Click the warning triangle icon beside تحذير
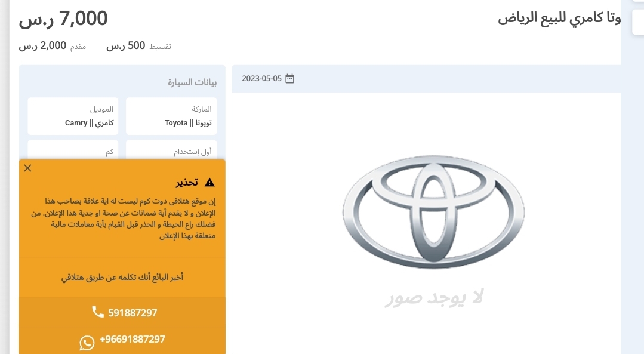The image size is (644, 354). [x=209, y=182]
